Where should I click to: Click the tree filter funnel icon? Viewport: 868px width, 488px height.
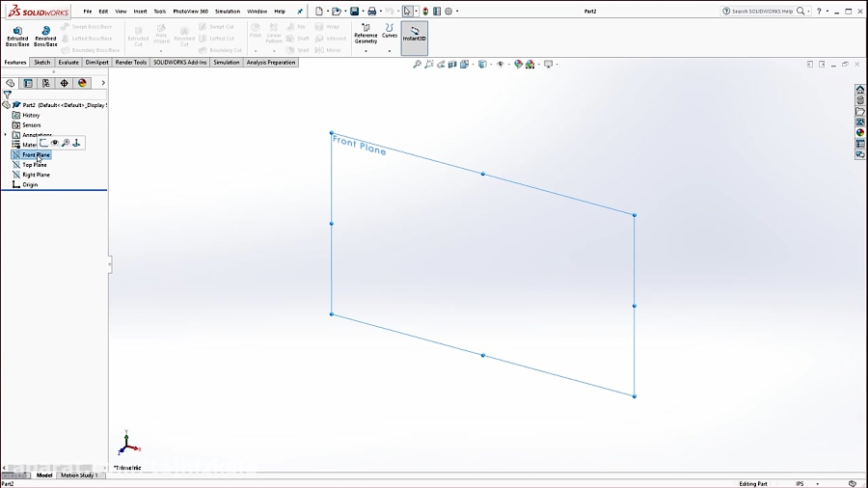(x=7, y=95)
